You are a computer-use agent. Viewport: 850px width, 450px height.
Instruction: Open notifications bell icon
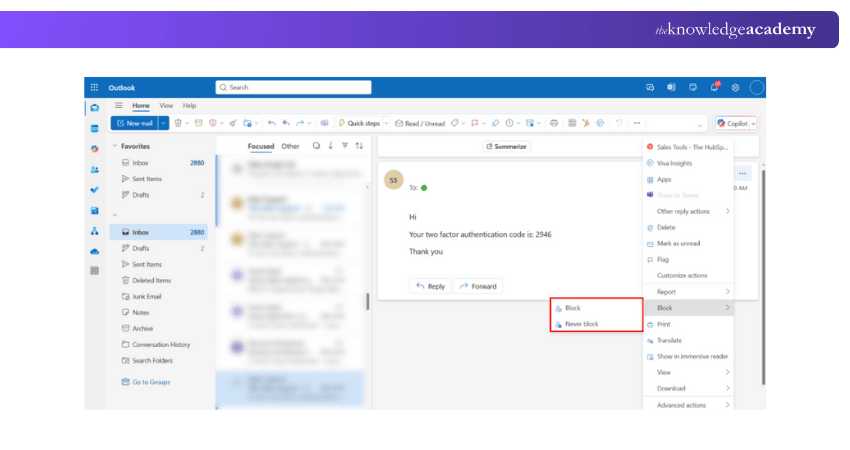[x=714, y=87]
